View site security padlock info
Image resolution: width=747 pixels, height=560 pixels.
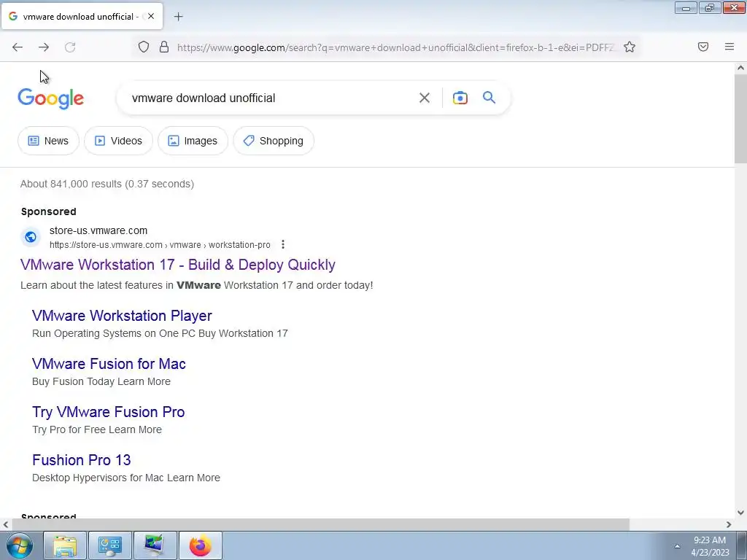(x=164, y=47)
